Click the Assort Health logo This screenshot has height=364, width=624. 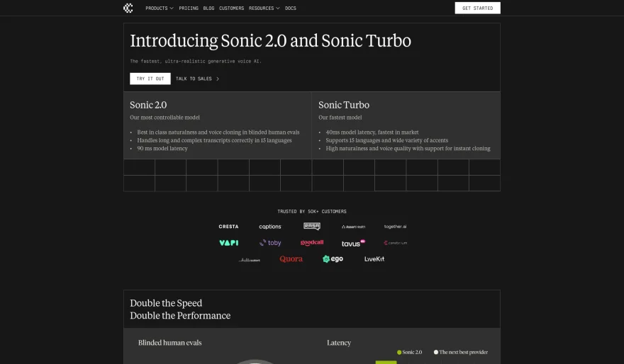(353, 227)
